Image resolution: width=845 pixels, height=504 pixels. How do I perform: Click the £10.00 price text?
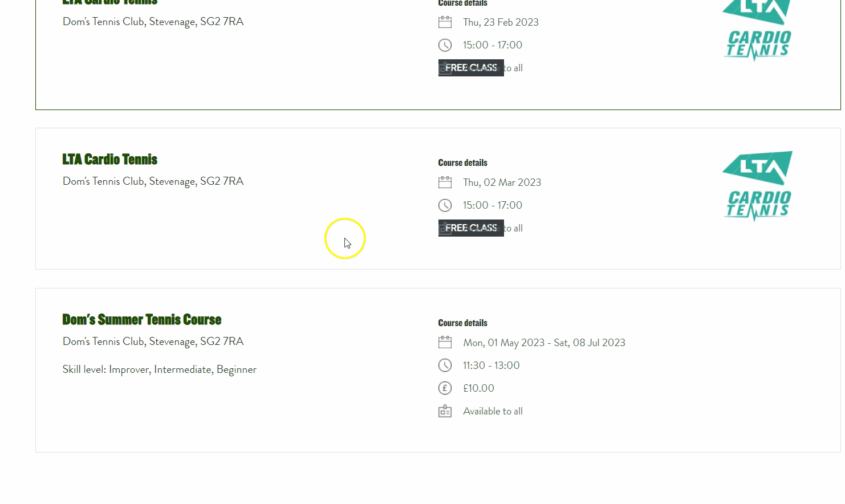478,388
